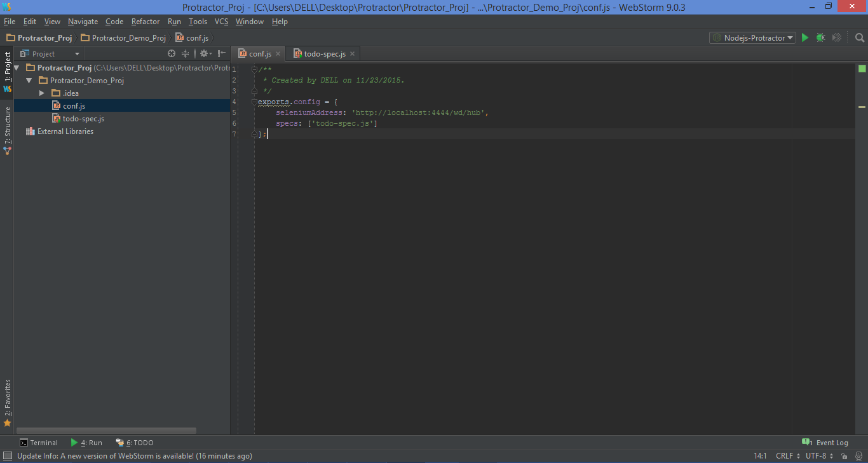
Task: Open the Hector inspection highlighting icon
Action: click(857, 455)
